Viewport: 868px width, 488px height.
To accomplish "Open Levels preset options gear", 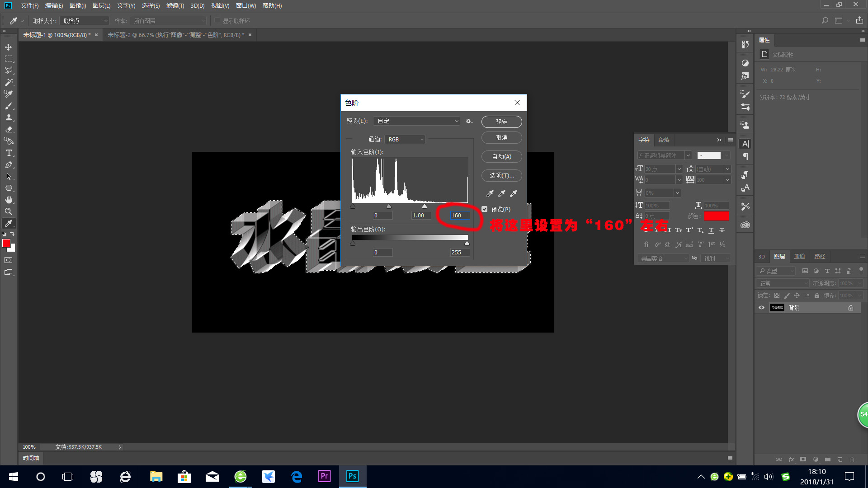I will [x=469, y=121].
